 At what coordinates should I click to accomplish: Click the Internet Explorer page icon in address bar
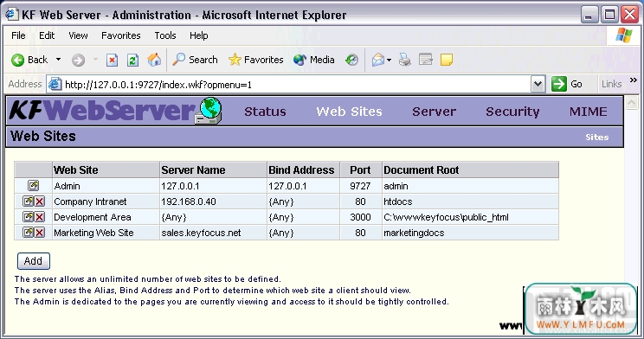pos(55,85)
